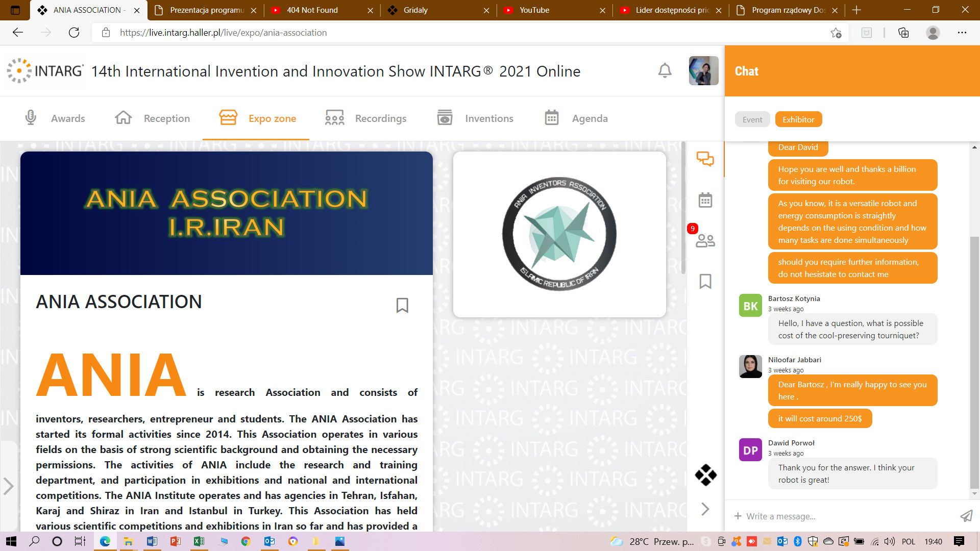The width and height of the screenshot is (980, 551).
Task: Switch to 404 Not Found browser tab
Action: tap(322, 10)
